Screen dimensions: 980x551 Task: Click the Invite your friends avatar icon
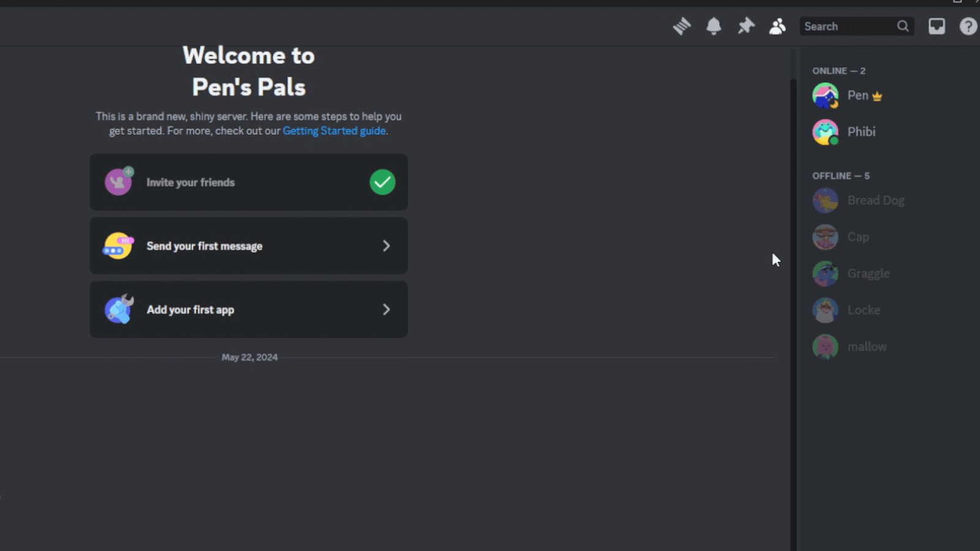119,181
